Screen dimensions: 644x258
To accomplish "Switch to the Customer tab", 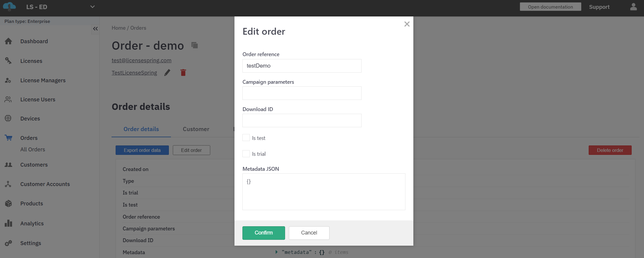I will 196,129.
